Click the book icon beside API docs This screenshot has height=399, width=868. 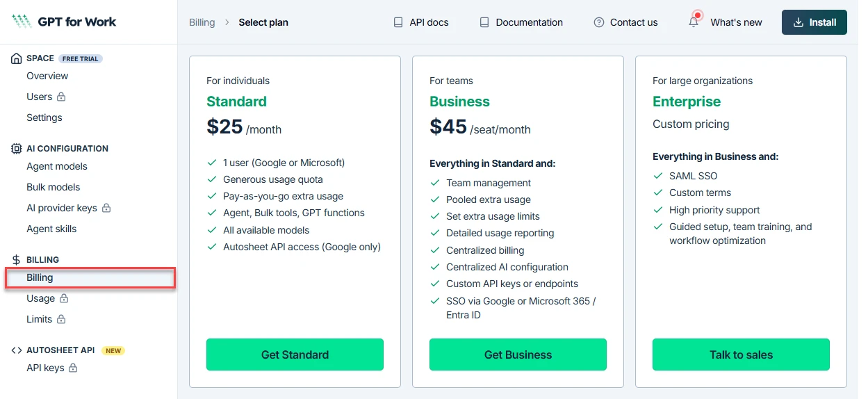(398, 22)
